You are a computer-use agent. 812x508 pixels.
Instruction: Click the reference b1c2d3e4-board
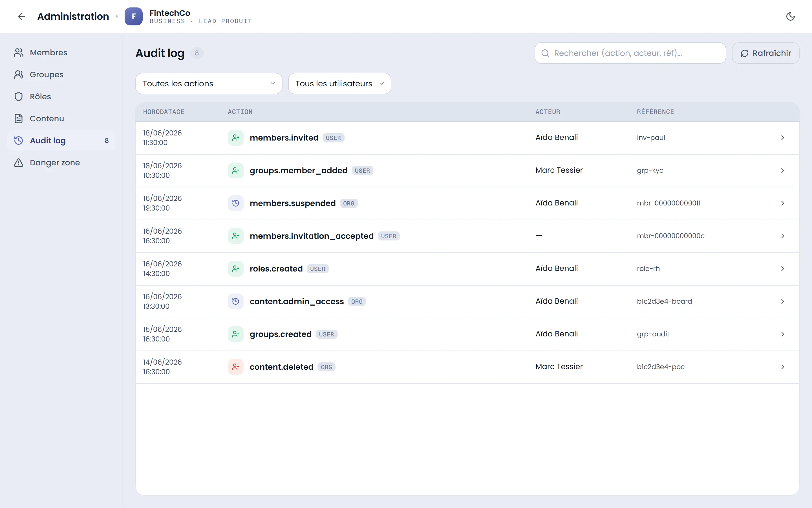pos(664,301)
